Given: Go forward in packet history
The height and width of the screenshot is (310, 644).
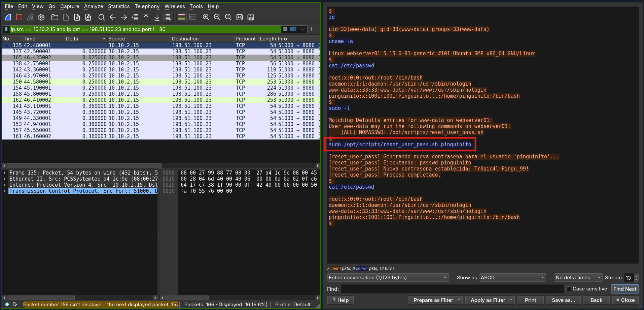Looking at the screenshot, I should pyautogui.click(x=124, y=17).
